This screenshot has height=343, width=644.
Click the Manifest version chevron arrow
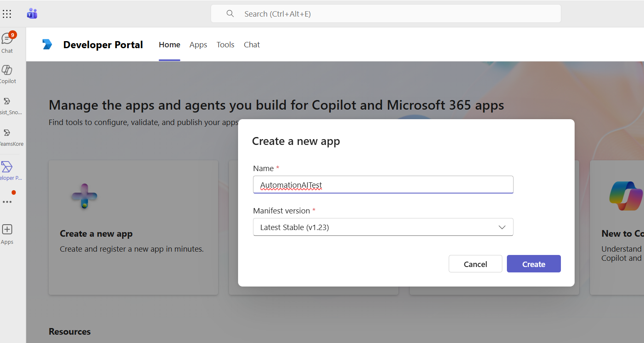pyautogui.click(x=502, y=227)
